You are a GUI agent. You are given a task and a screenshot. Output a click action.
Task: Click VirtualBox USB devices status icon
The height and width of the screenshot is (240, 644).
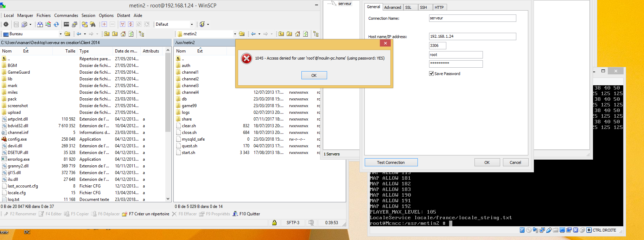point(549,230)
